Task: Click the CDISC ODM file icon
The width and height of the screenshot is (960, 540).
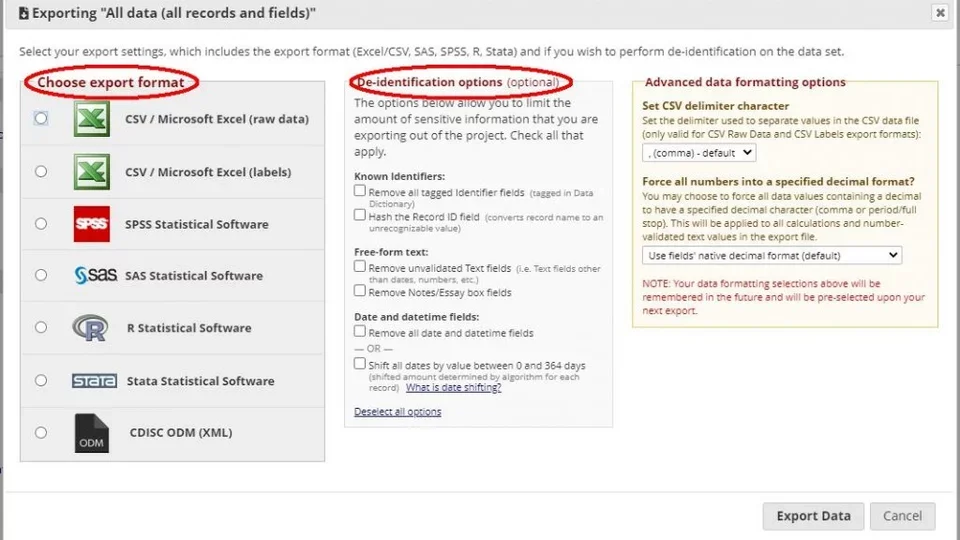Action: (91, 433)
